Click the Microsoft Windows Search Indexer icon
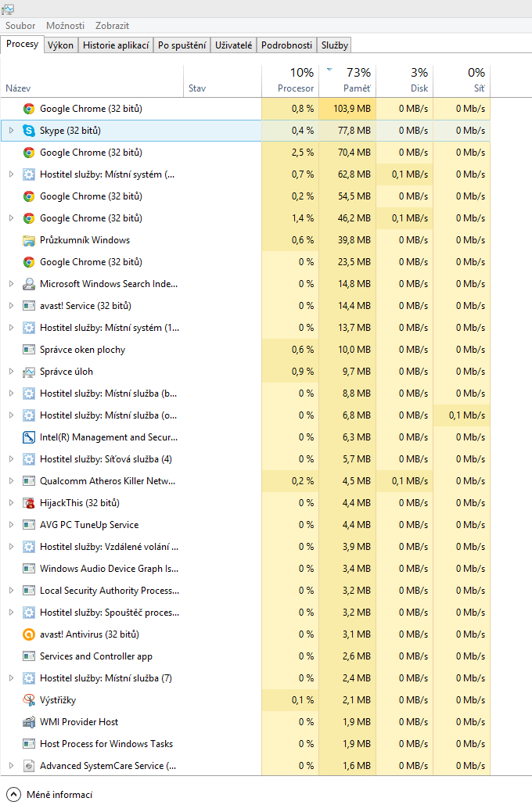Image resolution: width=532 pixels, height=805 pixels. (29, 284)
